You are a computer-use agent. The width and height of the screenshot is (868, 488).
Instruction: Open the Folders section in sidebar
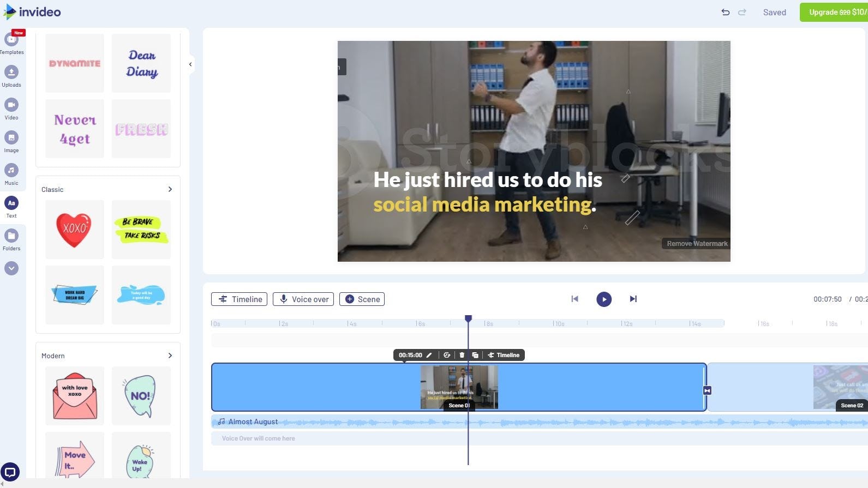[x=11, y=240]
